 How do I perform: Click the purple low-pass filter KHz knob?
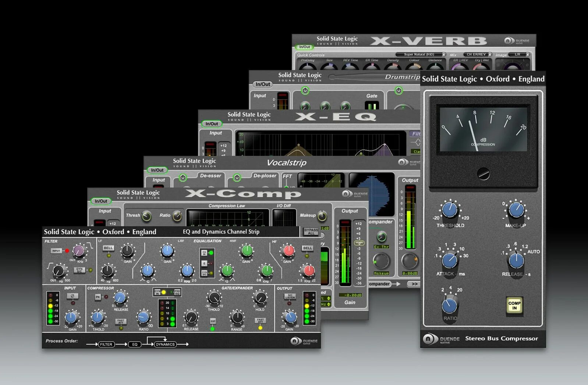coord(78,251)
